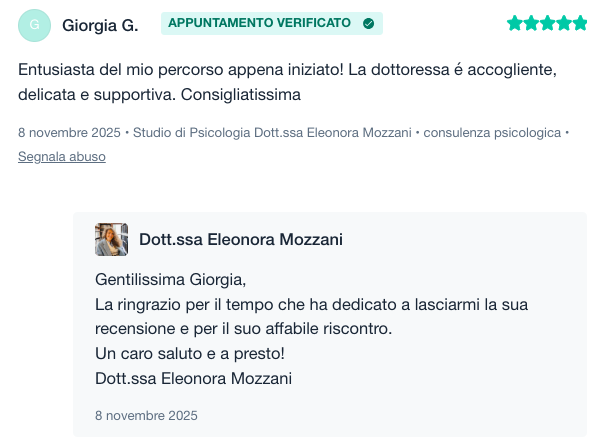This screenshot has height=443, width=607.
Task: Open "Studio di Psicologia Dott.ssa Eleonora Mozzani" location
Action: pos(272,133)
